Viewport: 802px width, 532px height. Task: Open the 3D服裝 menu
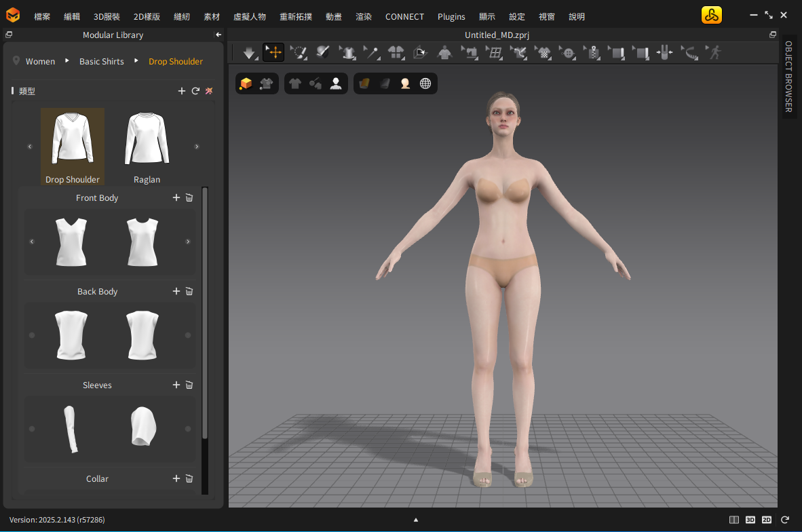click(107, 16)
